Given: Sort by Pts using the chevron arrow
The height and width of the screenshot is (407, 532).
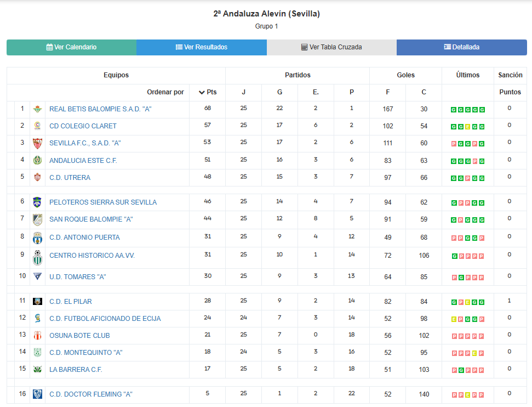Looking at the screenshot, I should click(x=202, y=92).
